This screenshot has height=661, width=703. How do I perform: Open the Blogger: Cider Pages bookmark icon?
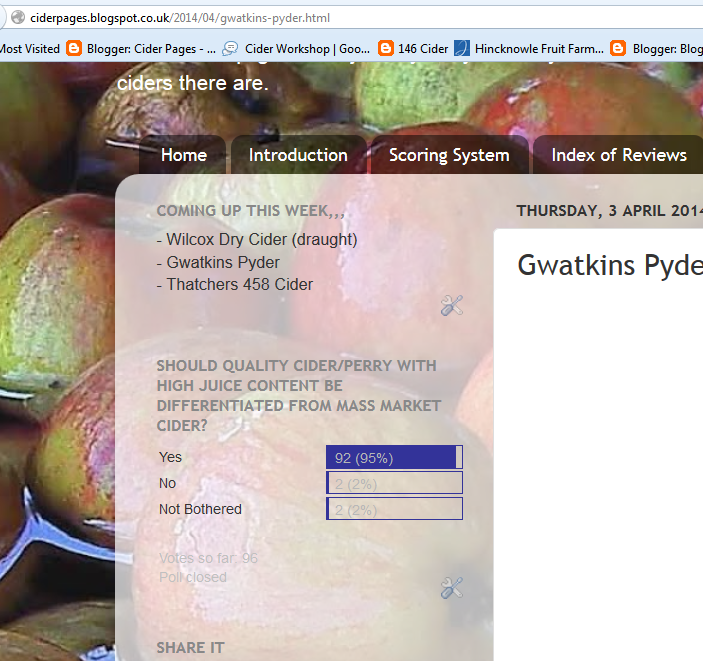pos(74,48)
